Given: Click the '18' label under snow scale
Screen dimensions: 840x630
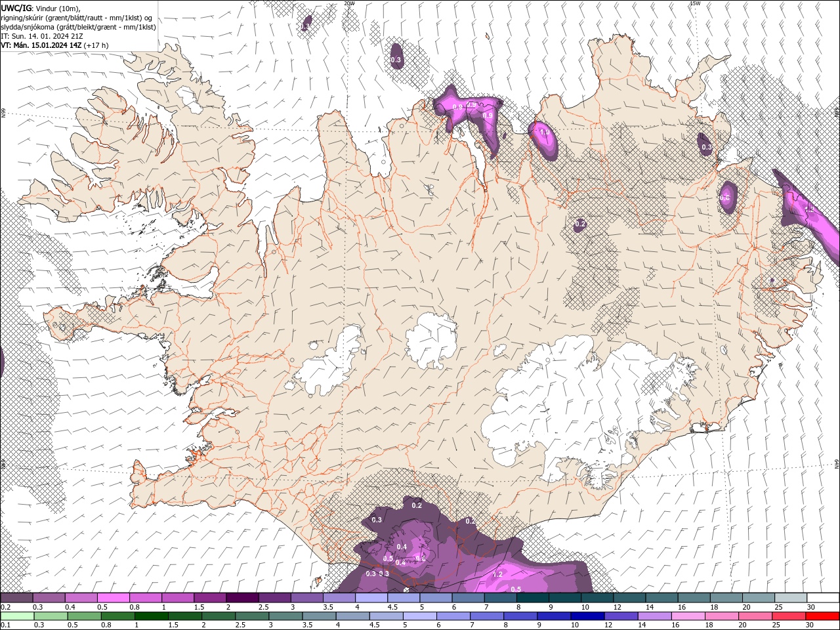Looking at the screenshot, I should [x=714, y=607].
